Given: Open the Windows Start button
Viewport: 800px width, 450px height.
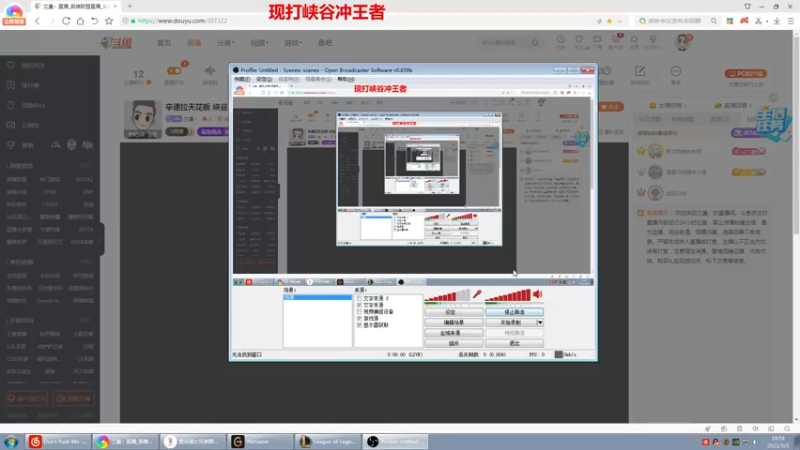Looking at the screenshot, I should click(11, 441).
